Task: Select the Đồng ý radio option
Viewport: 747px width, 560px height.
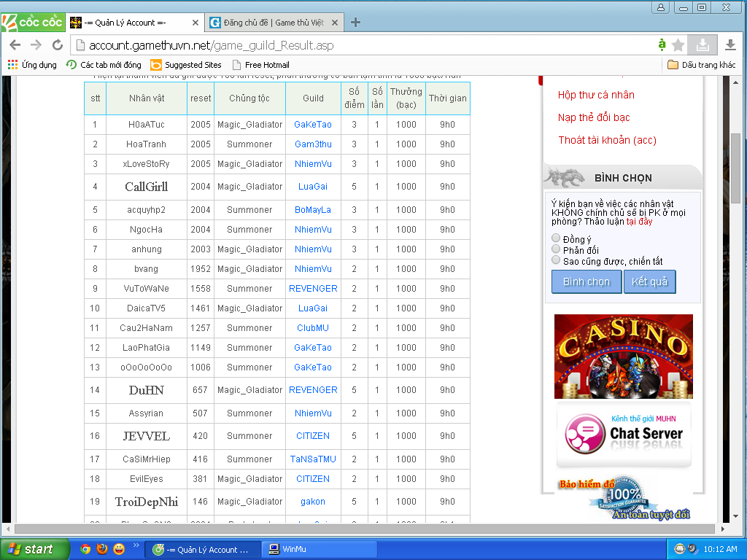Action: click(x=555, y=238)
